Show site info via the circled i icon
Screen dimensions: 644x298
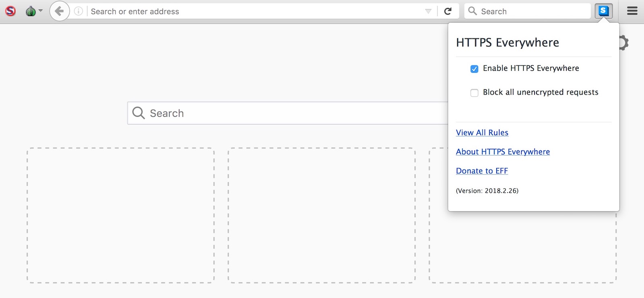(x=78, y=11)
